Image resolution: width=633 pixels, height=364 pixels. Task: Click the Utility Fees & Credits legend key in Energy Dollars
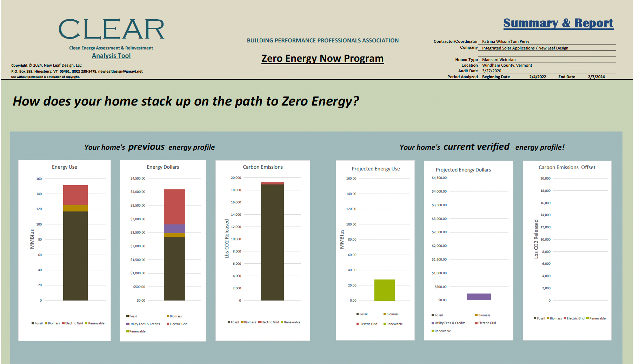click(x=143, y=324)
